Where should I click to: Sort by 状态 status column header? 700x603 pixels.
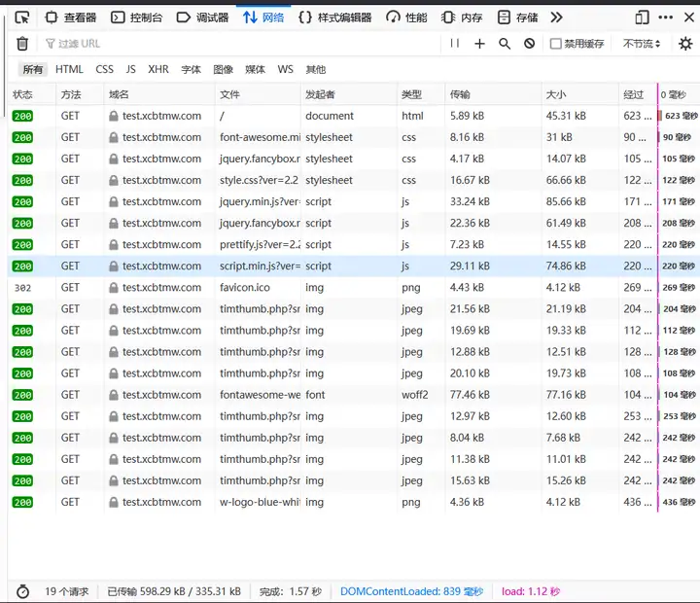point(32,94)
